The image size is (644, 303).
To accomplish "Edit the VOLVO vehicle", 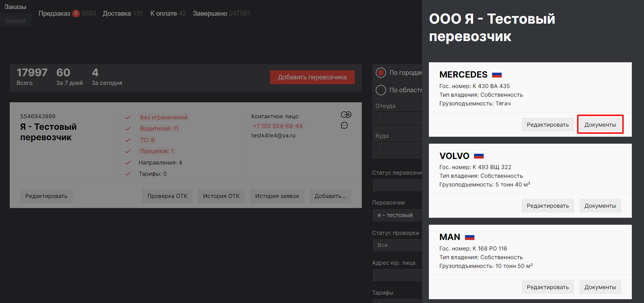I will tap(548, 206).
